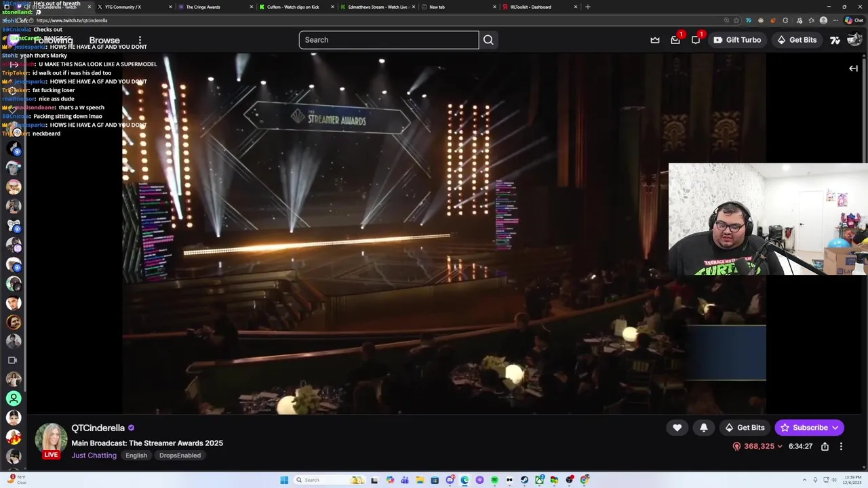868x488 pixels.
Task: Open Steam from the taskbar
Action: coord(524,480)
